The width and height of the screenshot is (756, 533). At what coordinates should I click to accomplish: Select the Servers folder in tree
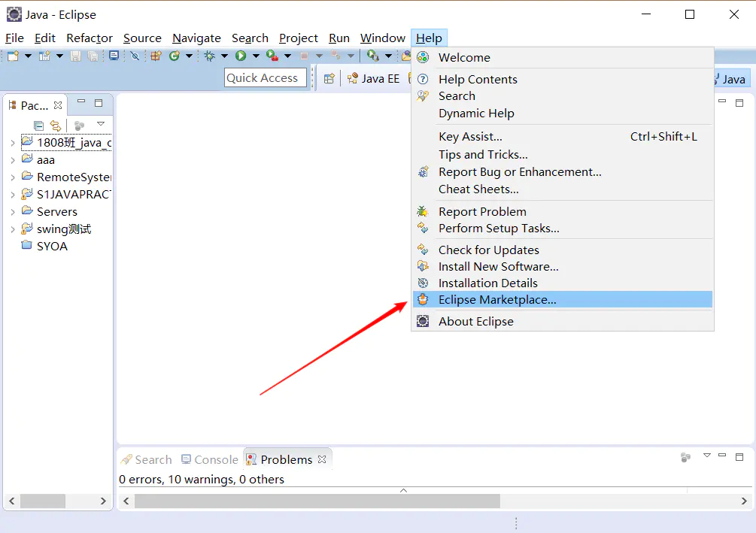tap(49, 211)
